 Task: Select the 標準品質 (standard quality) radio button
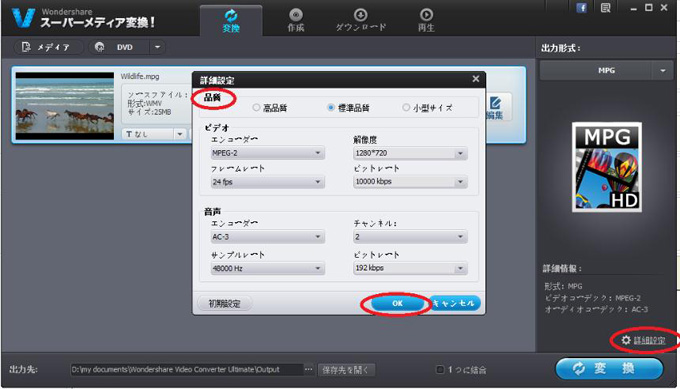[331, 107]
